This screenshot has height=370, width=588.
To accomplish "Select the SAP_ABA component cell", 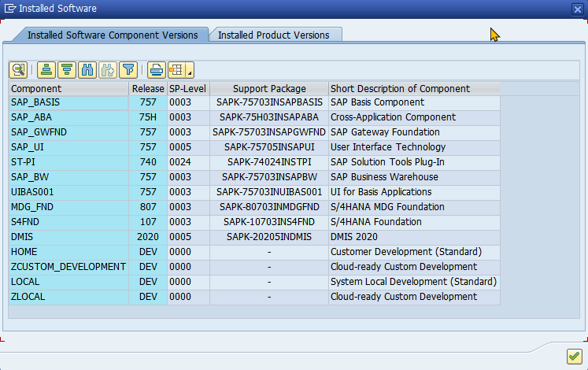I will [68, 118].
